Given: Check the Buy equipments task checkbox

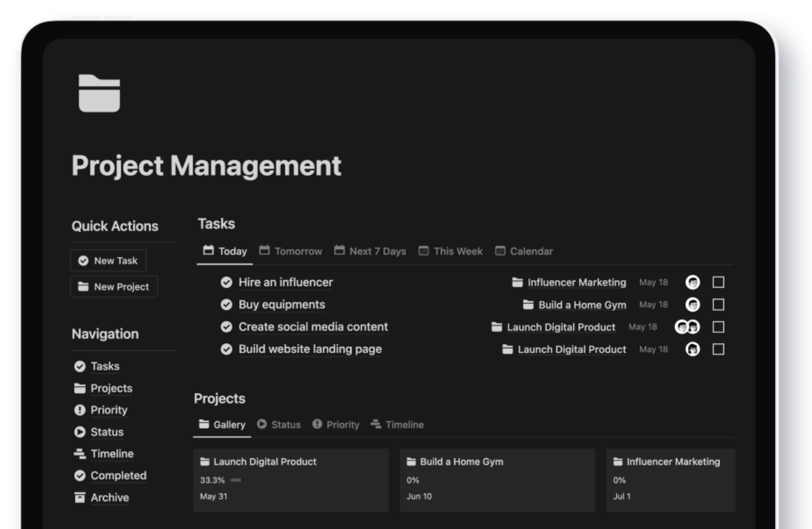Looking at the screenshot, I should click(x=719, y=304).
